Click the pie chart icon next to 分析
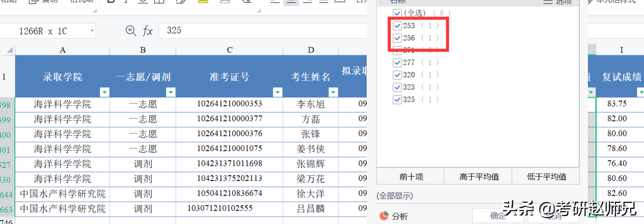Screen dimensions: 644x224 click(384, 216)
